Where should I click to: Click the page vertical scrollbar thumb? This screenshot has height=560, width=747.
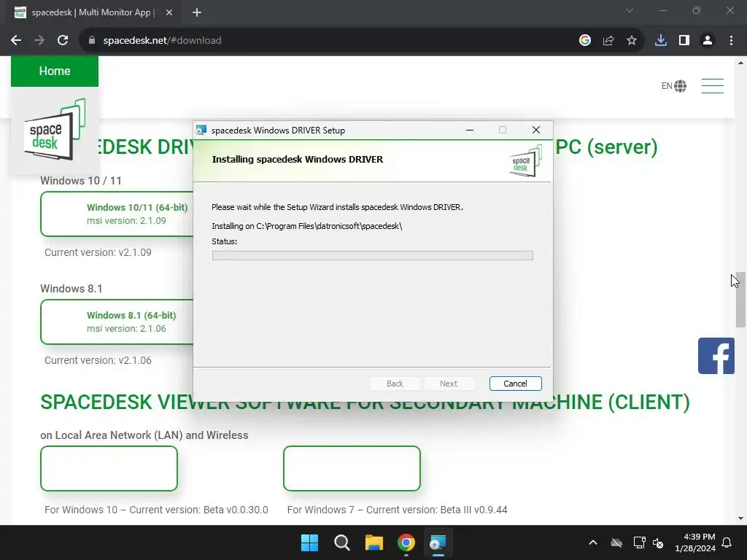740,300
